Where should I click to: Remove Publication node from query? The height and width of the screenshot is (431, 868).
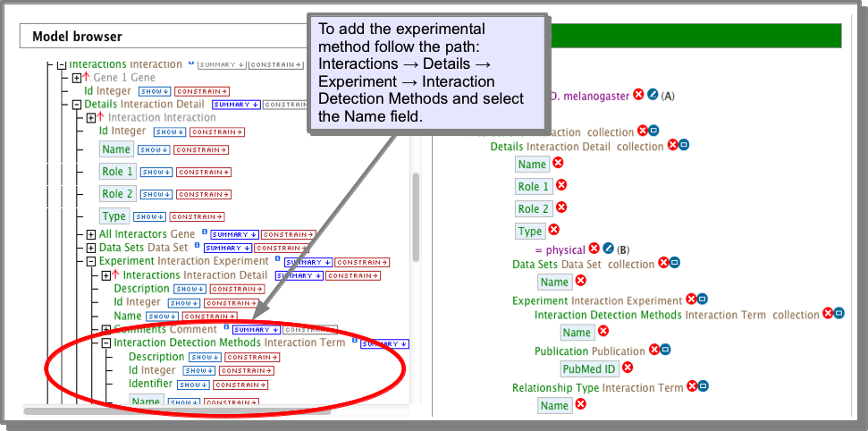pos(654,349)
